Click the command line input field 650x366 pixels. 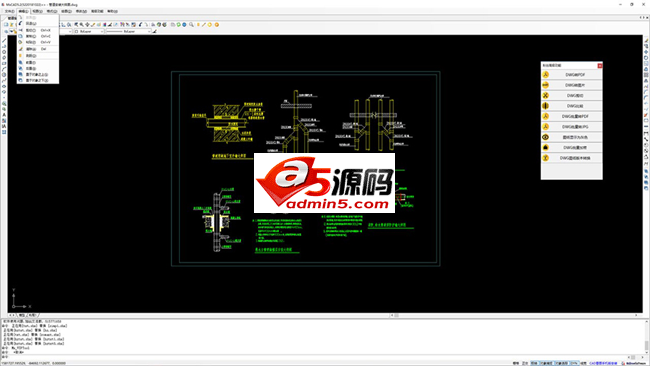pos(315,357)
